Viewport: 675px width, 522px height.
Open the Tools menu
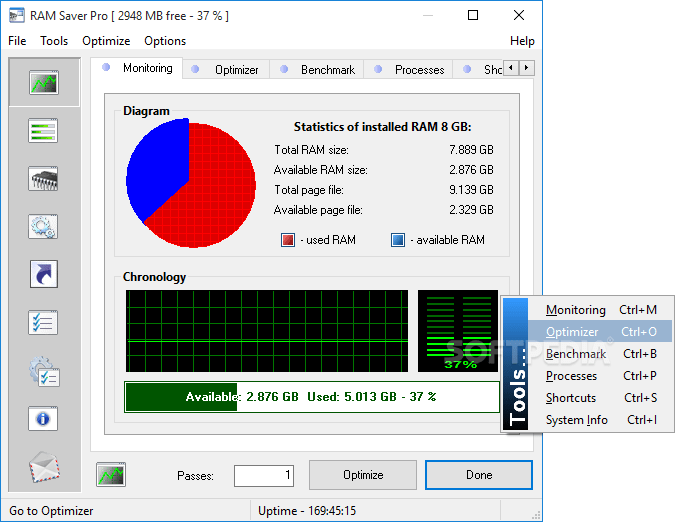click(54, 41)
